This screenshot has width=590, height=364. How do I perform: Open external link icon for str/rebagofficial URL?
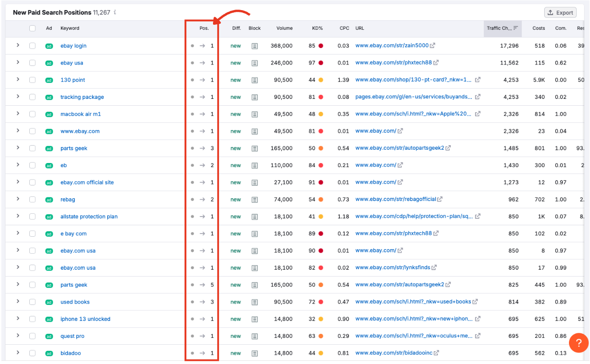point(440,199)
